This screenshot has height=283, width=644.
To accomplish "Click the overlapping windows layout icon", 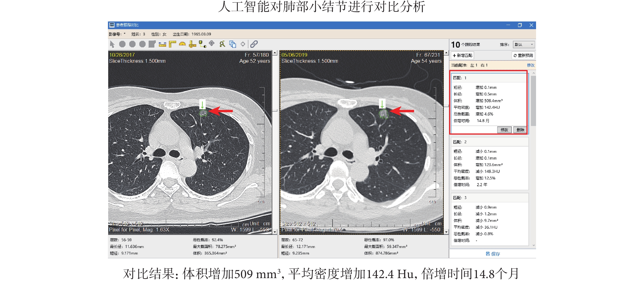I will click(233, 44).
